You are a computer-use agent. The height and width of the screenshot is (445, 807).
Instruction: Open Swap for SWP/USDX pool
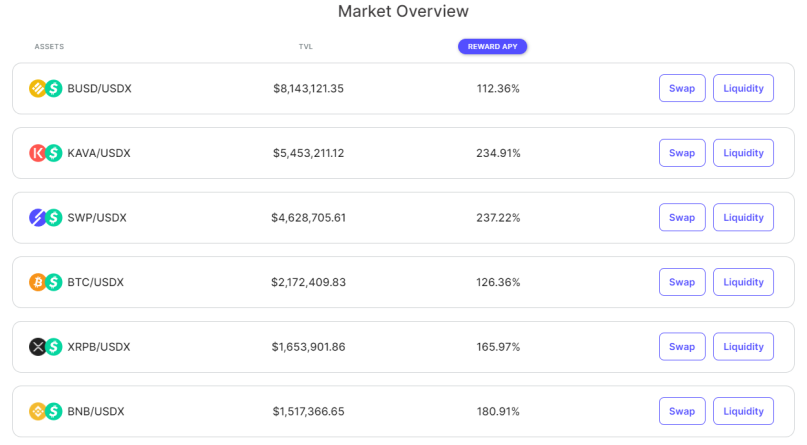click(682, 217)
